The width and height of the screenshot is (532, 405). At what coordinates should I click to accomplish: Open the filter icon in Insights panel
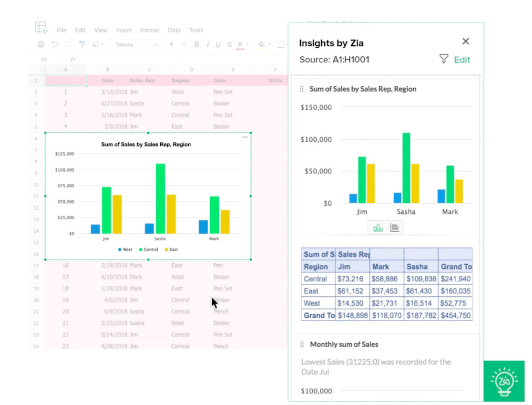(443, 59)
